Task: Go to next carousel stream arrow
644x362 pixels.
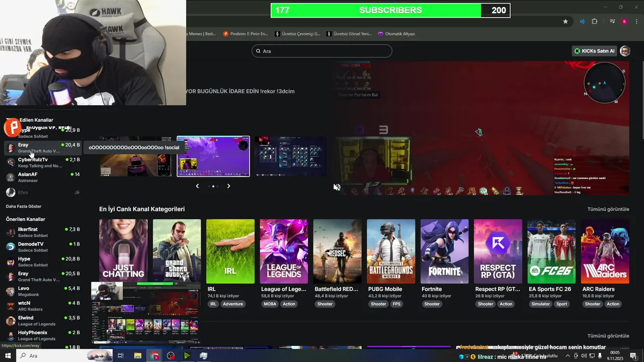Action: click(228, 186)
